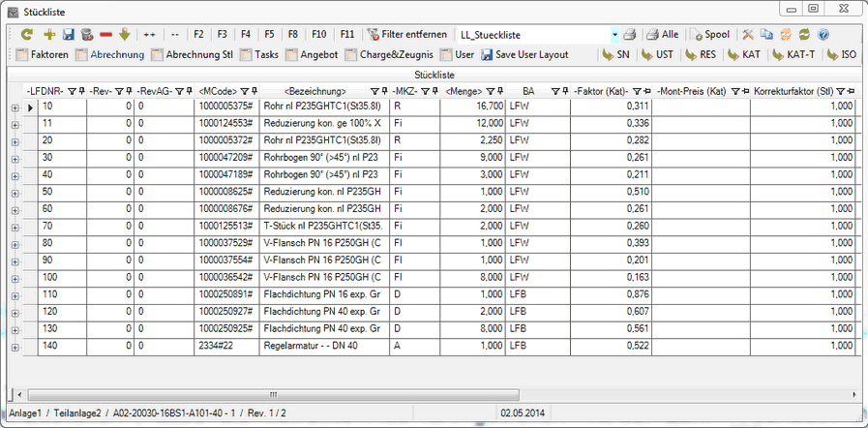868x428 pixels.
Task: Open the LL_Stueckliste layout dropdown
Action: (614, 34)
